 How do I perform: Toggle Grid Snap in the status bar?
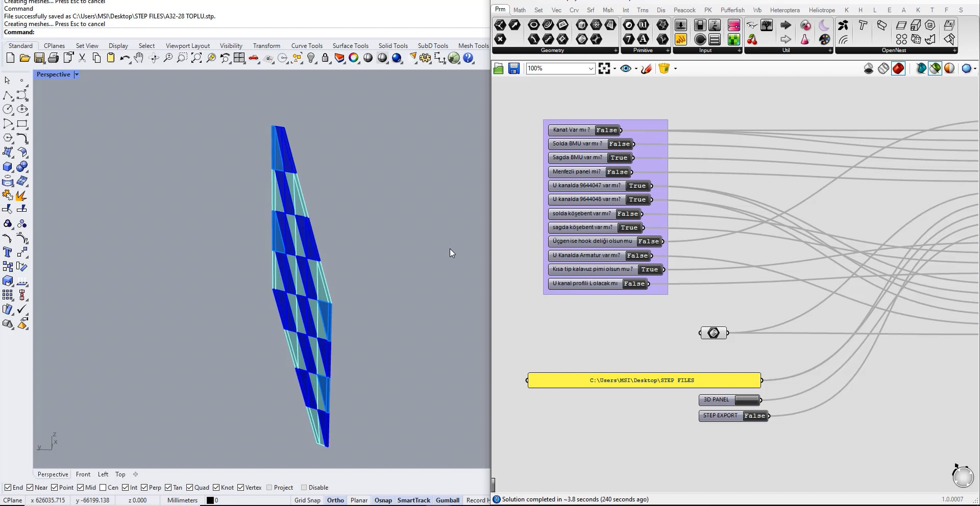[307, 500]
